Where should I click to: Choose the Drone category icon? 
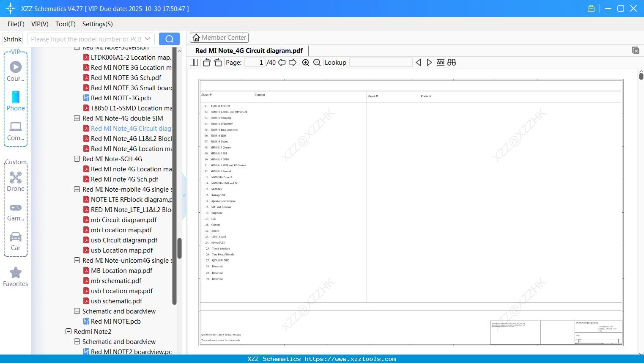click(16, 181)
